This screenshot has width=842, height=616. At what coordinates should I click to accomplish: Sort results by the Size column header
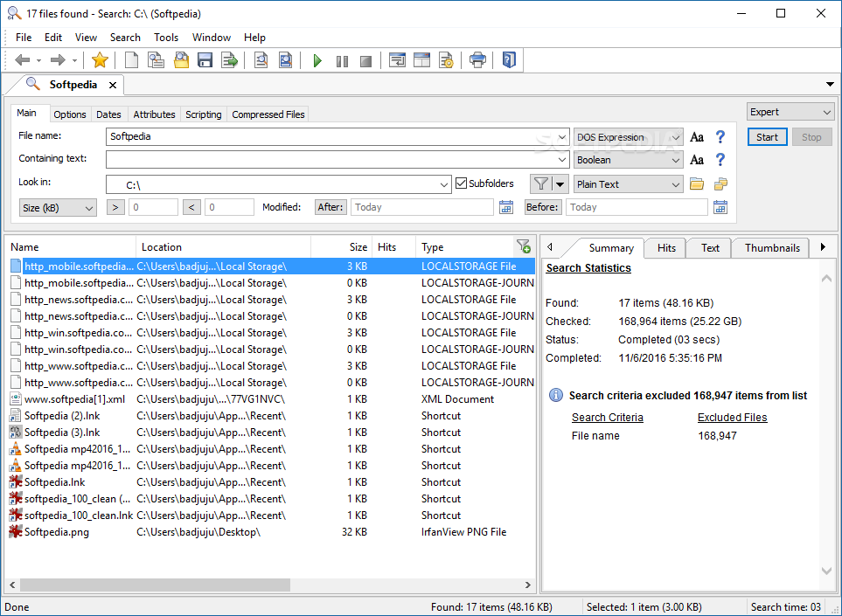click(341, 246)
